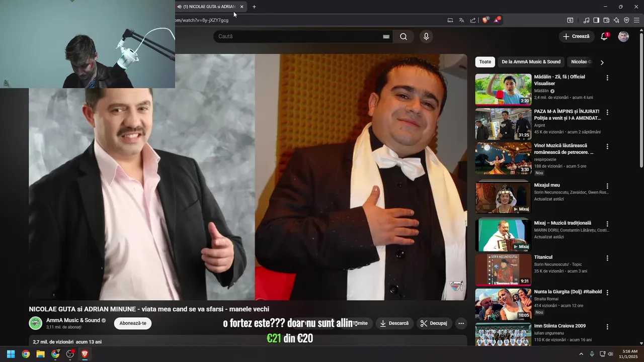Click Brave browser icon on taskbar

coord(85,354)
